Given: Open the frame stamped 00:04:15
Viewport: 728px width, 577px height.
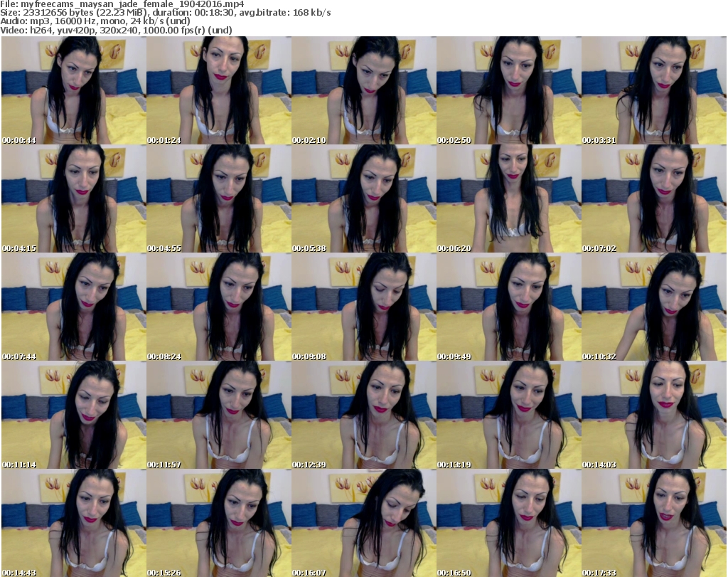Looking at the screenshot, I should (74, 198).
